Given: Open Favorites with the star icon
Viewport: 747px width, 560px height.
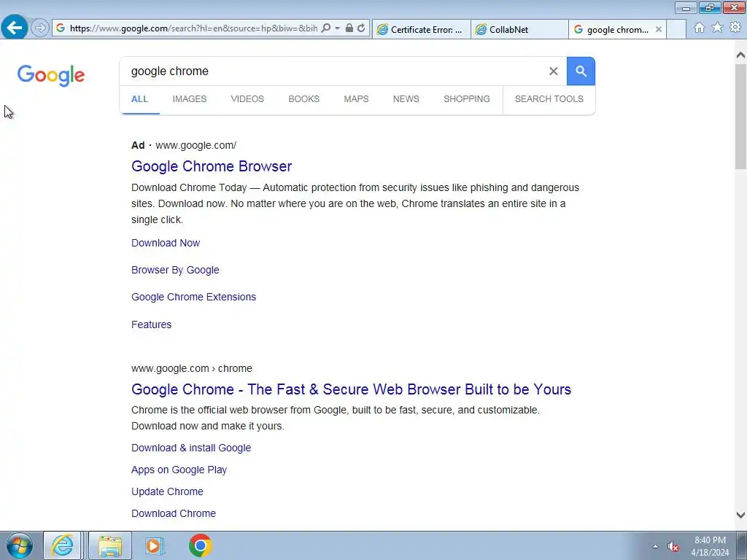Looking at the screenshot, I should (717, 28).
